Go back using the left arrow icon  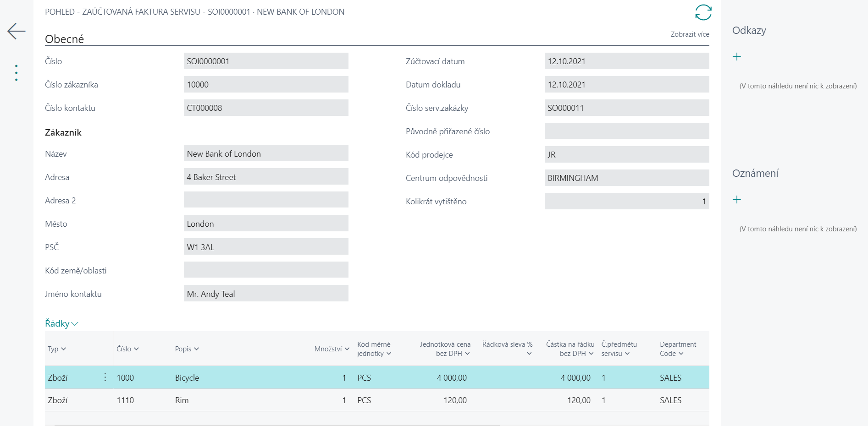coord(17,31)
